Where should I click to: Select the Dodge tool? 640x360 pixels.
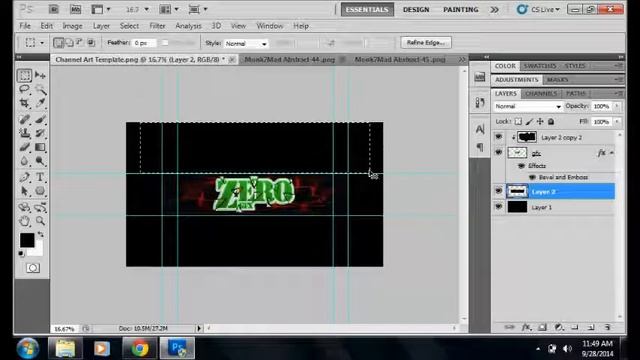(40, 161)
